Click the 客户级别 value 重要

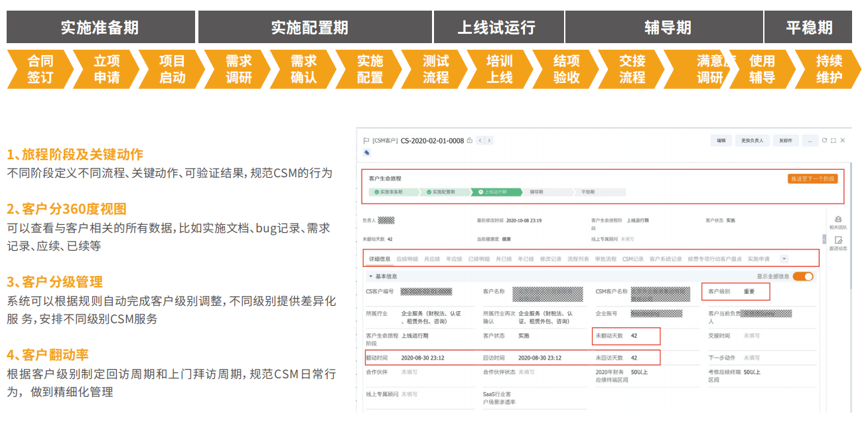[x=749, y=291]
